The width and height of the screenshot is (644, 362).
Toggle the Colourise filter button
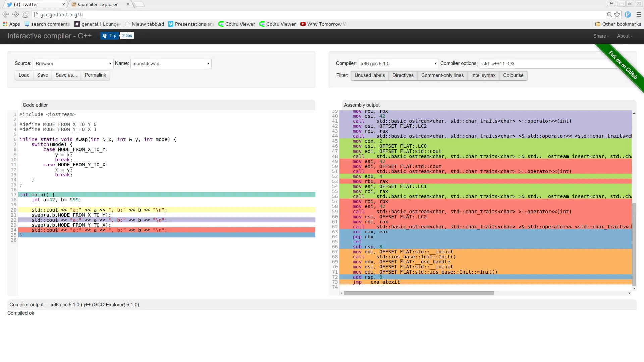[513, 75]
